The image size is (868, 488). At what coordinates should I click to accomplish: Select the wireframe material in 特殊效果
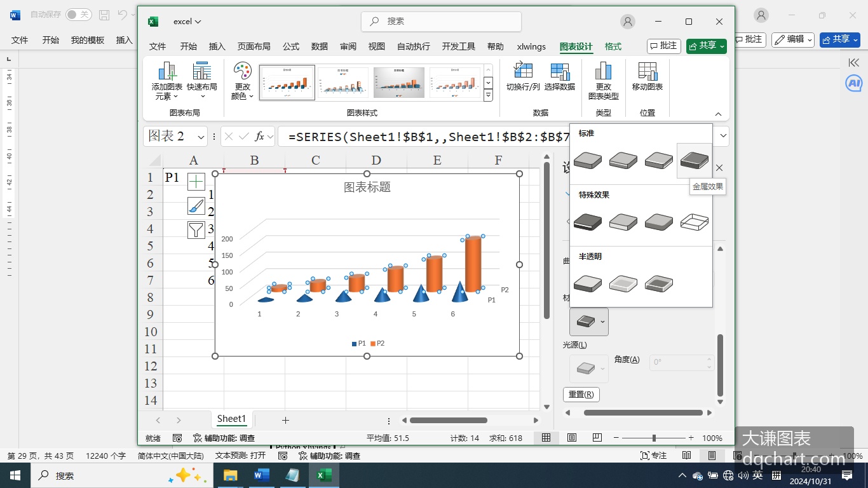tap(694, 222)
